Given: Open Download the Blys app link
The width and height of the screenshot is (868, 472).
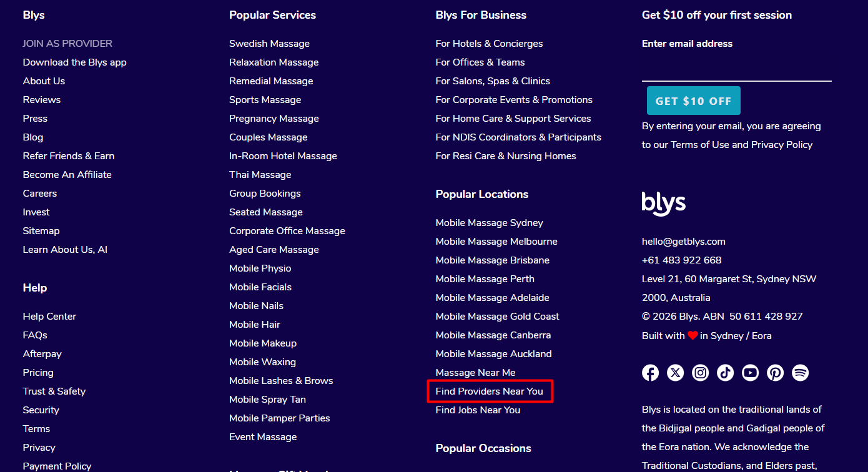Looking at the screenshot, I should tap(75, 62).
